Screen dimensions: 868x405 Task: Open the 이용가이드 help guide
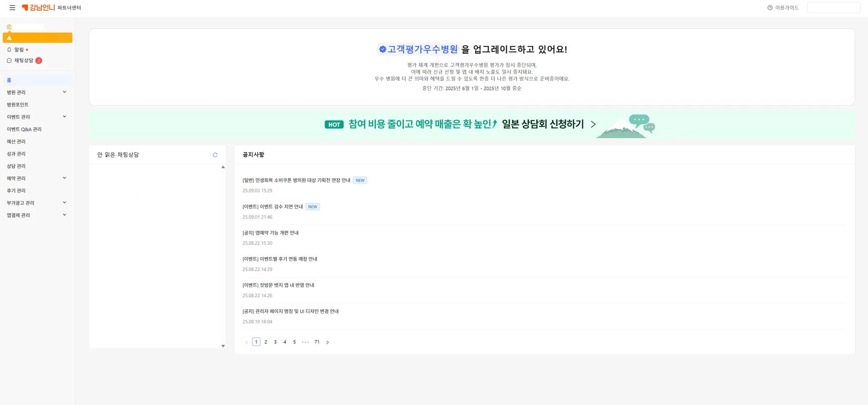(783, 8)
